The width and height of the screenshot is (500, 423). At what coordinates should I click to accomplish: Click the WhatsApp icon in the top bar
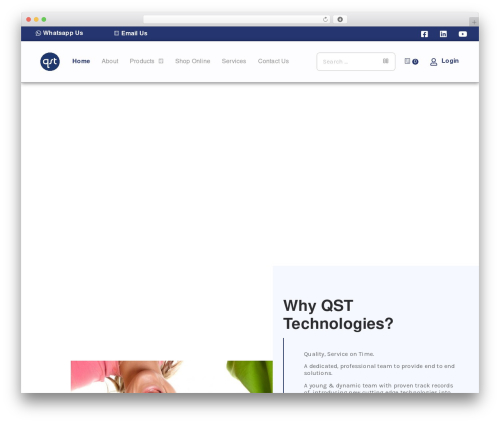click(x=38, y=33)
